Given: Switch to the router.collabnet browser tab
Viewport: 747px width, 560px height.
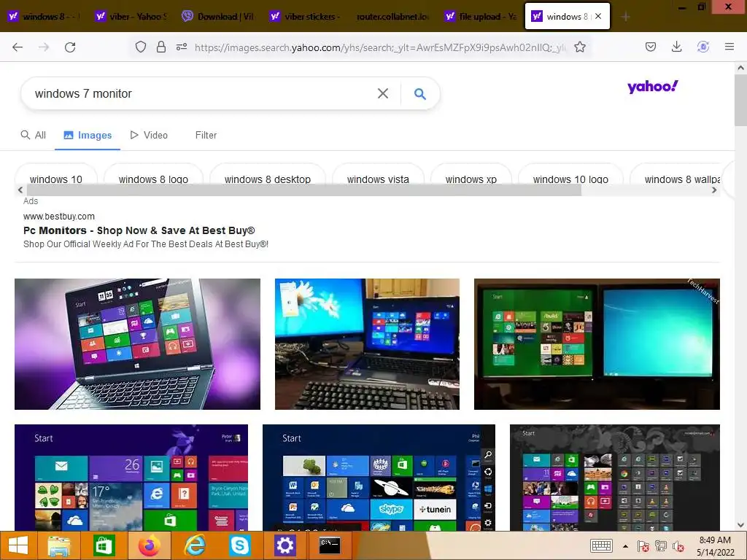Looking at the screenshot, I should point(393,16).
